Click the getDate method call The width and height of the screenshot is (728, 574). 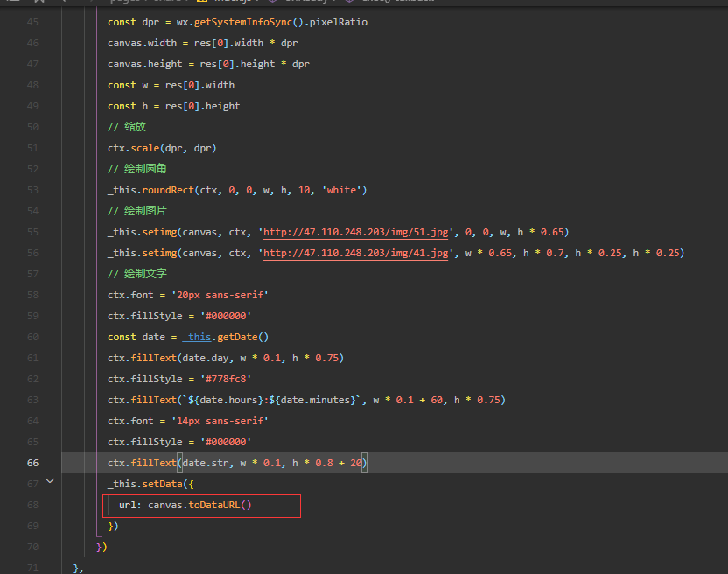pos(237,337)
